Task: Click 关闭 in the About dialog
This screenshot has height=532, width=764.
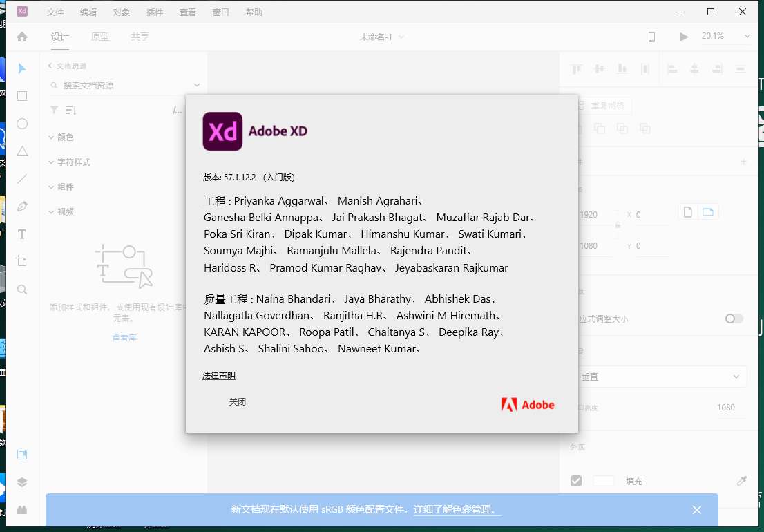Action: point(238,402)
